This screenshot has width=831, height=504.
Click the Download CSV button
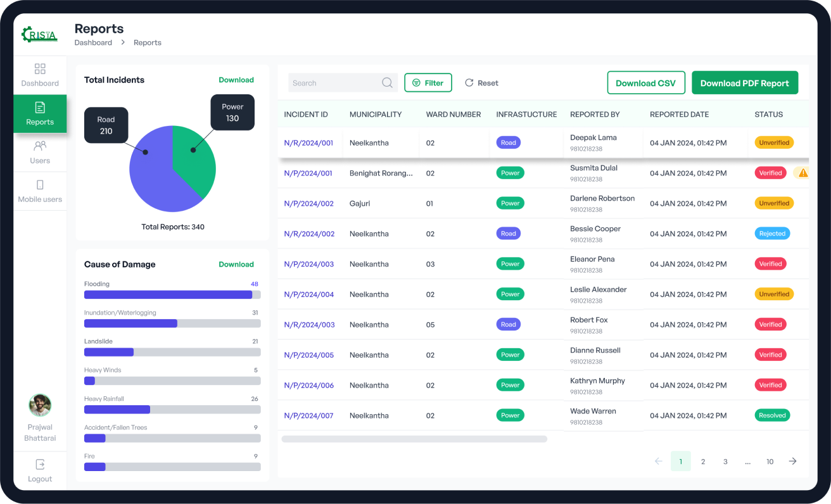(645, 83)
